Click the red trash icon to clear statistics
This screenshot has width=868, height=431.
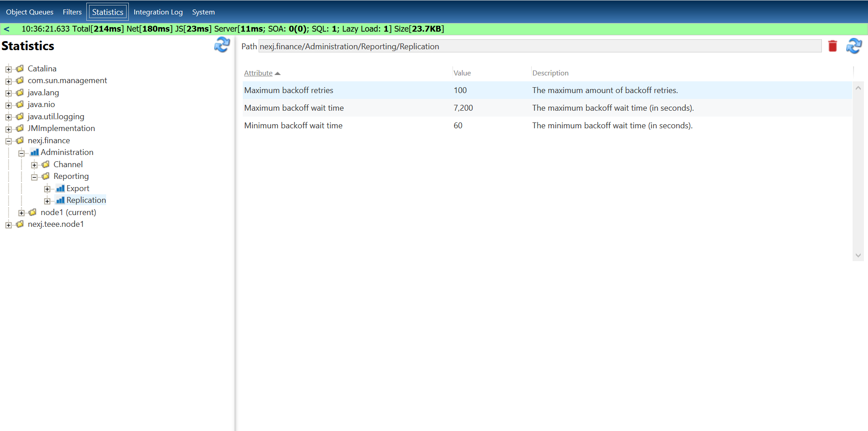tap(832, 46)
